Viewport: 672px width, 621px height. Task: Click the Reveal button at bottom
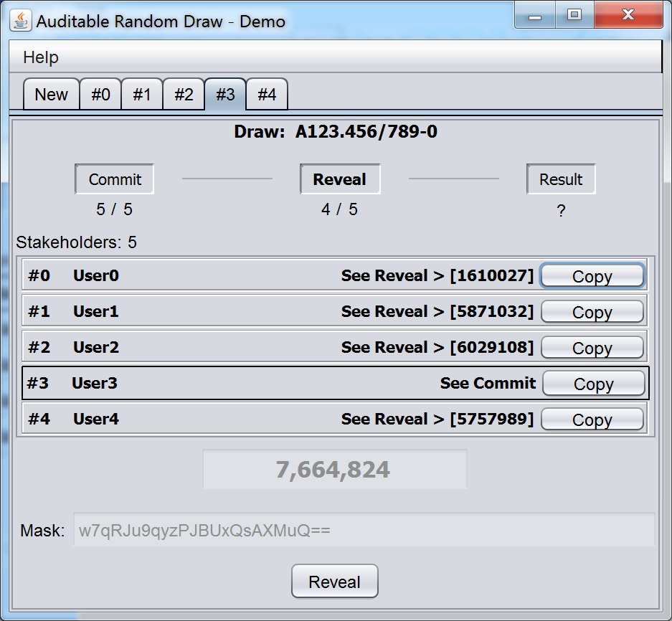coord(335,582)
